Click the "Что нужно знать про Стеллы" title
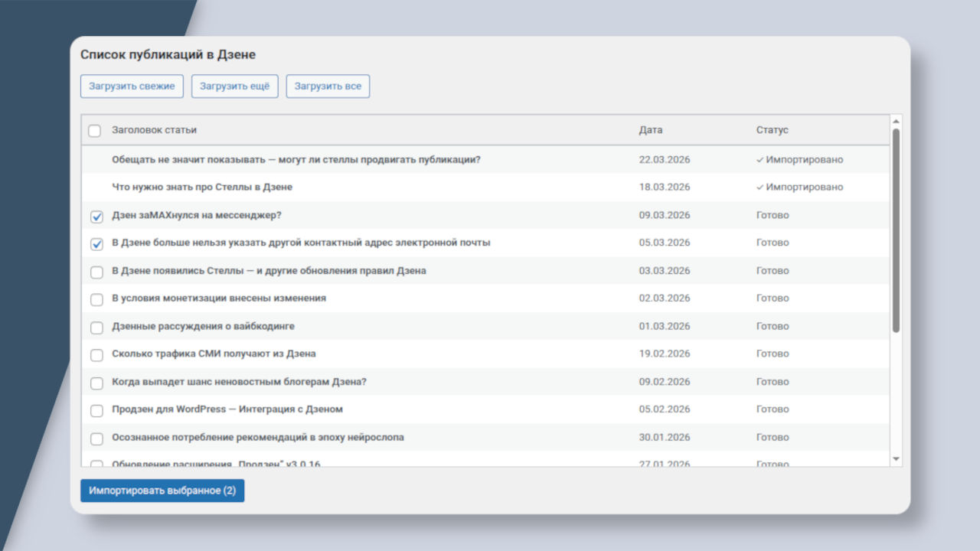 coord(202,187)
